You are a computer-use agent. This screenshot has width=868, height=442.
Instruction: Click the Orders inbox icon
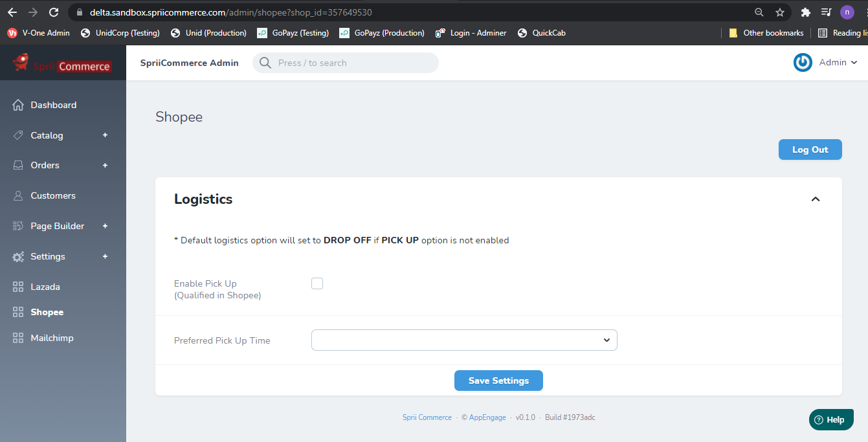[x=18, y=165]
